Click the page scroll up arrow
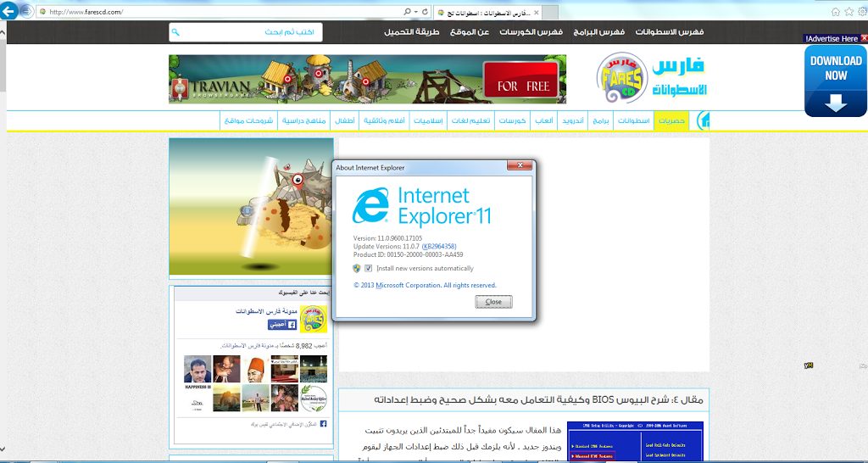Screen dimensions: 868x463 coord(3,32)
